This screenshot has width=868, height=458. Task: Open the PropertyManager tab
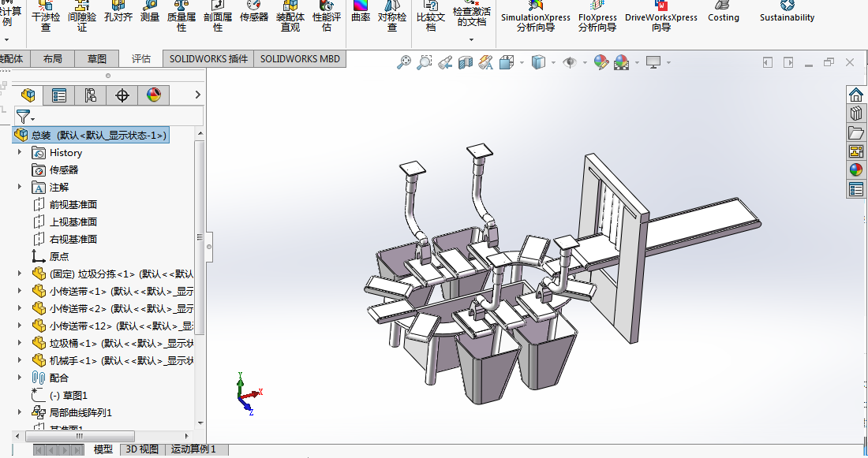(58, 95)
